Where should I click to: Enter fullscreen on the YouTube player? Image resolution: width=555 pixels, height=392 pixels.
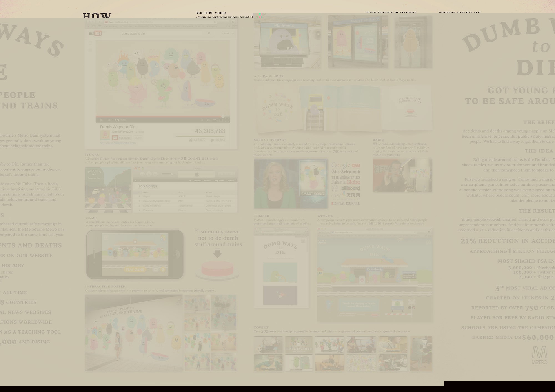click(227, 120)
